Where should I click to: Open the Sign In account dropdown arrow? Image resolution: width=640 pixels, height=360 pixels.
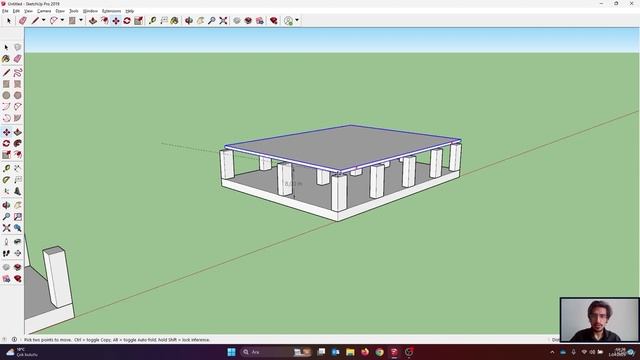[x=297, y=20]
